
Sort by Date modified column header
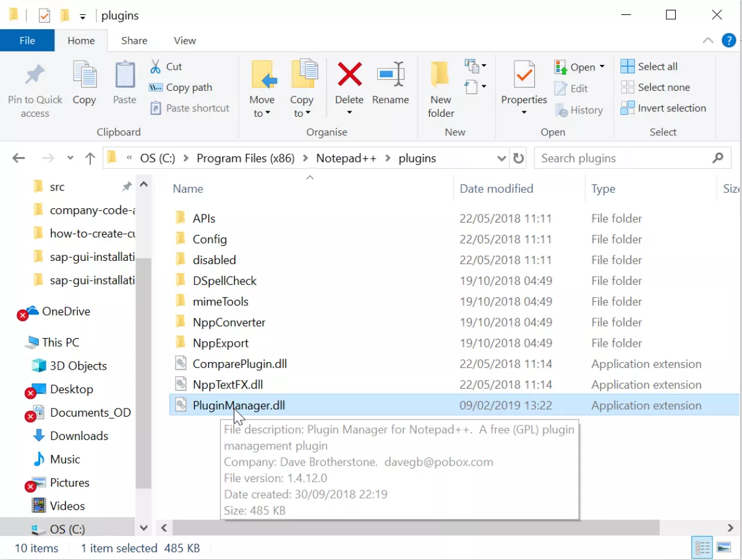497,189
